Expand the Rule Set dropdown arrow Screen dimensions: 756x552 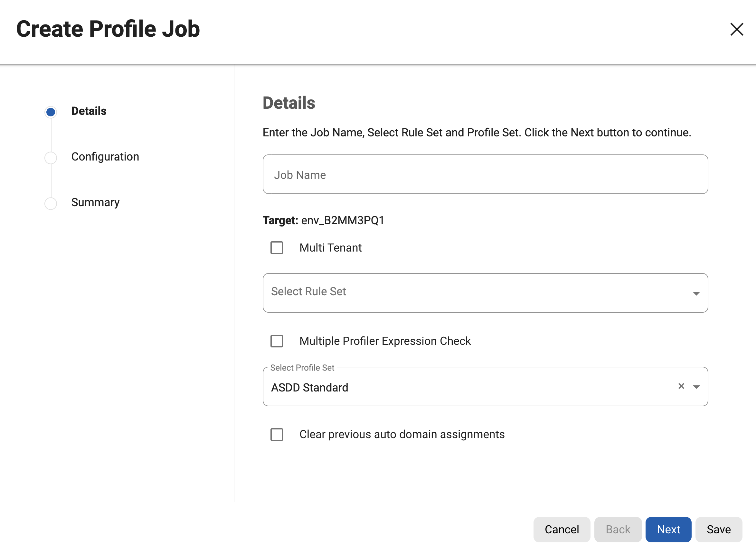pos(696,294)
